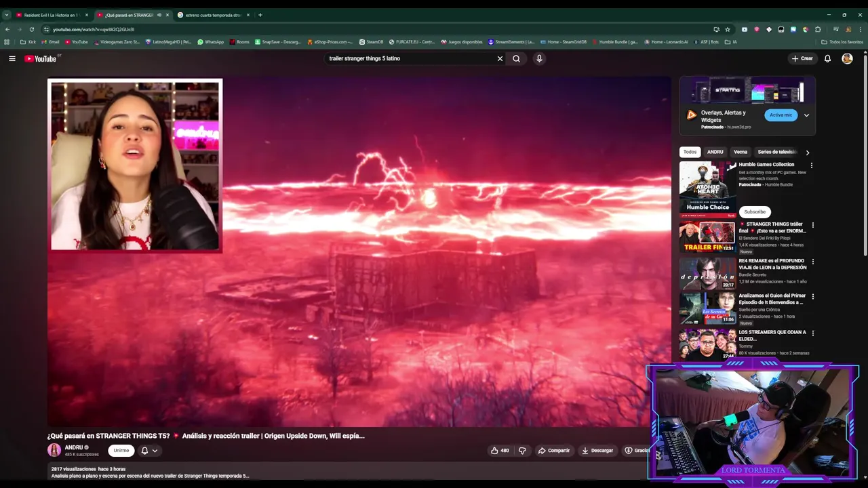This screenshot has height=488, width=868.
Task: Open the ANDRU channel avatar
Action: click(x=54, y=450)
